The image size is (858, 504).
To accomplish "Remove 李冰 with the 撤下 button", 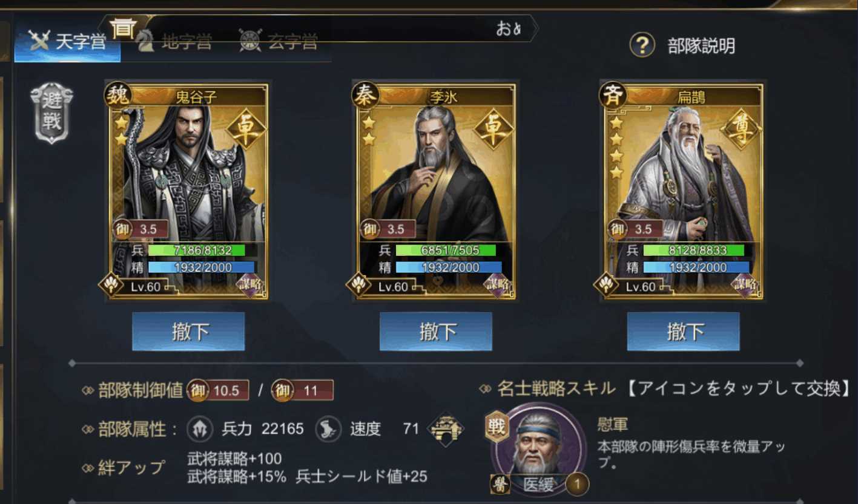I will tap(436, 331).
